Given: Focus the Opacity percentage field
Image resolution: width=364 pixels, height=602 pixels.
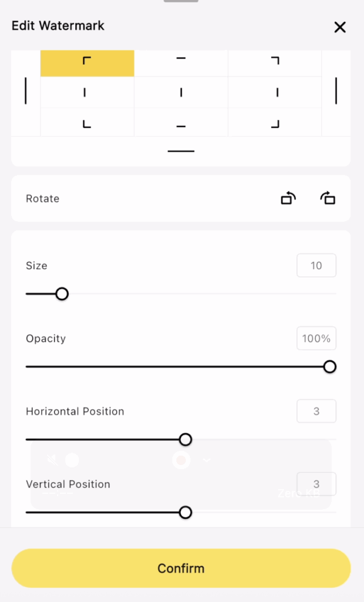Looking at the screenshot, I should (316, 338).
